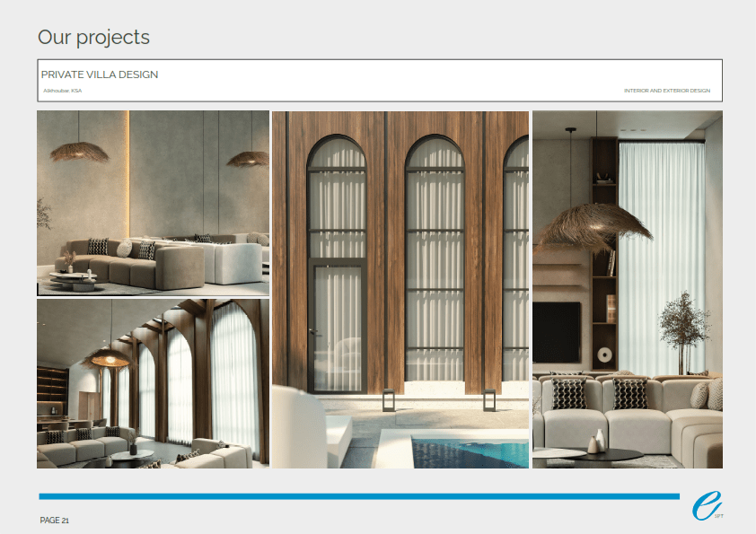Click the round woven pendant in bottom-left photo
This screenshot has height=534, width=756.
pyautogui.click(x=107, y=359)
